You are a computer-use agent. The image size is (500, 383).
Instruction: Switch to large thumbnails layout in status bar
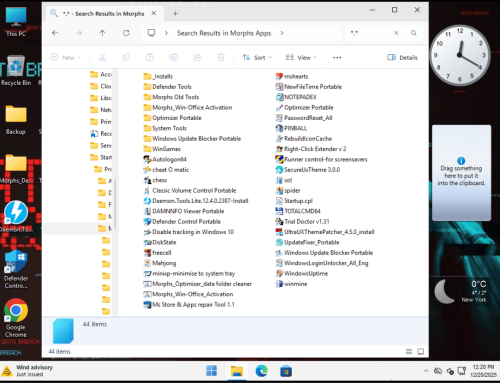(421, 351)
